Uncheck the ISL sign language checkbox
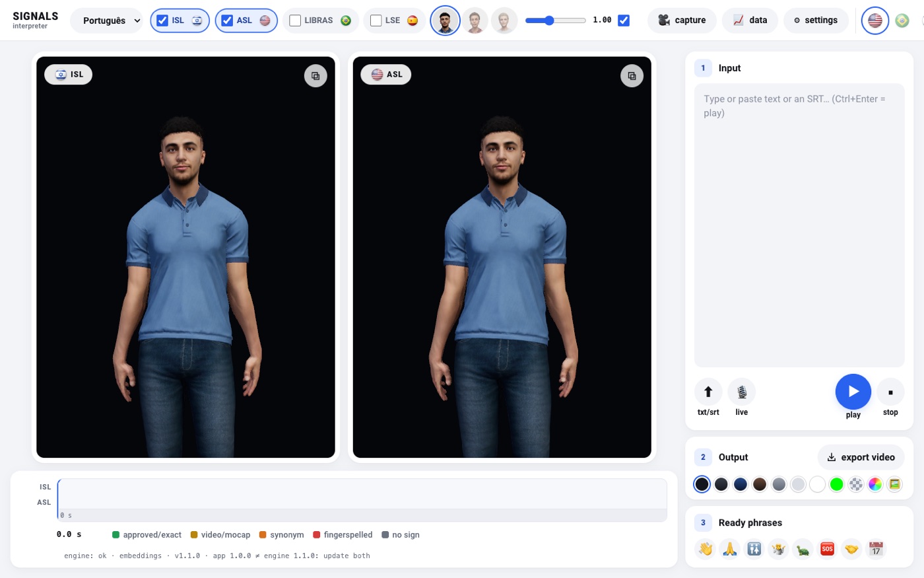 (x=162, y=20)
